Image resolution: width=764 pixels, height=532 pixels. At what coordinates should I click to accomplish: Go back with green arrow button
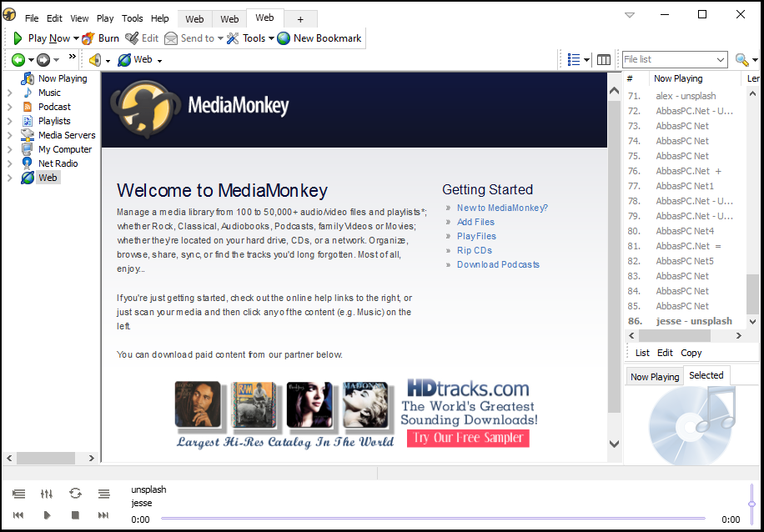point(18,60)
